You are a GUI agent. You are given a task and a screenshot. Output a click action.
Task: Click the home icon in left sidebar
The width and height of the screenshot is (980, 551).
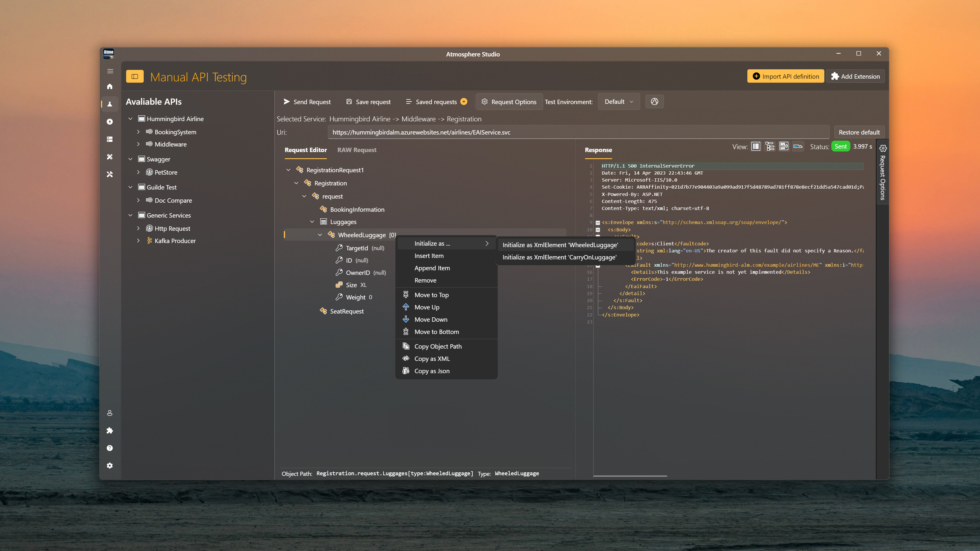coord(109,87)
